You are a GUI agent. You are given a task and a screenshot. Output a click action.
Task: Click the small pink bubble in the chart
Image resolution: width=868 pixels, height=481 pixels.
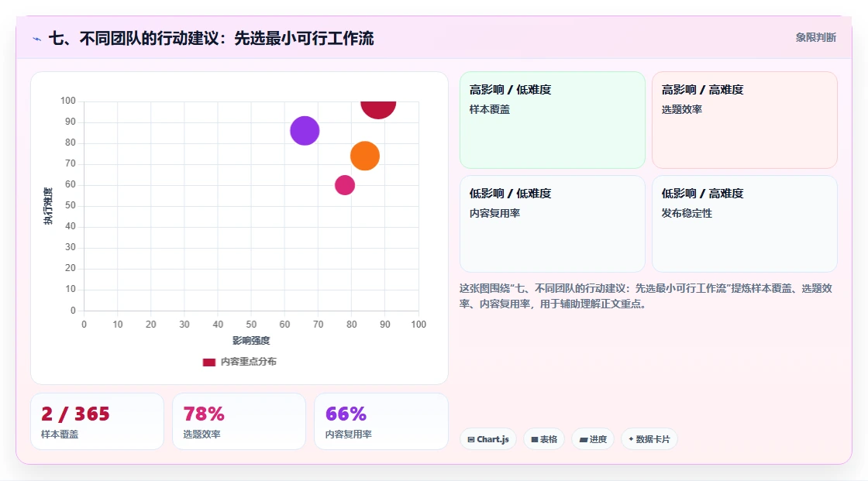click(x=344, y=185)
